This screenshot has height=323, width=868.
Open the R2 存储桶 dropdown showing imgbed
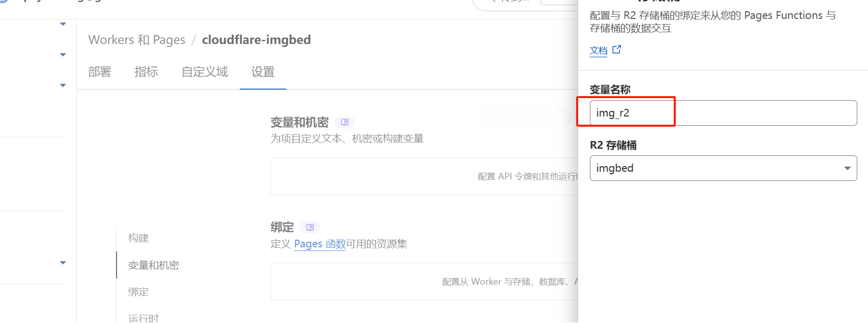pos(723,168)
